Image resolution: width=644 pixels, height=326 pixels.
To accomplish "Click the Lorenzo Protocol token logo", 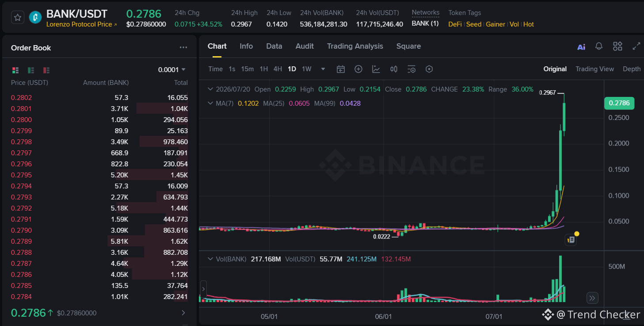I will 35,17.
